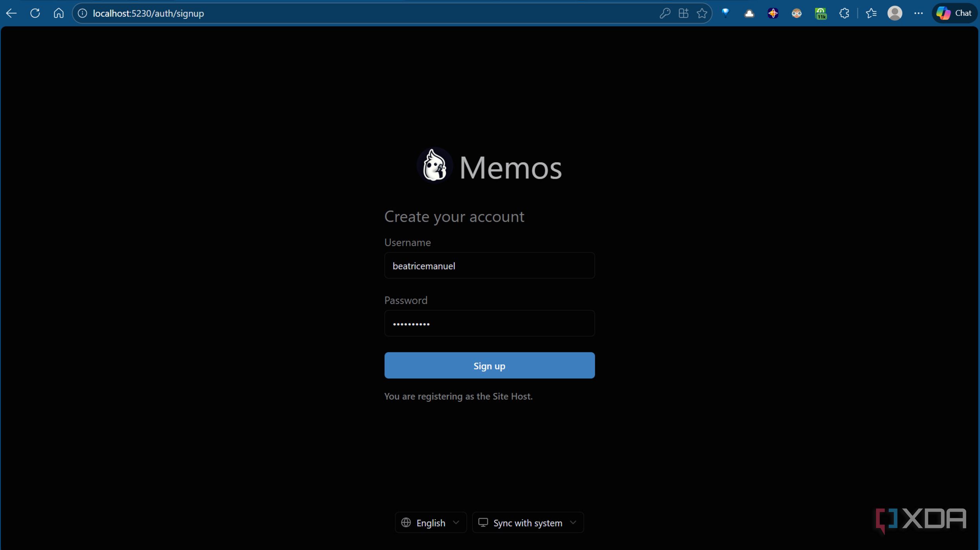Open browser Settings and more menu
980x550 pixels.
918,13
